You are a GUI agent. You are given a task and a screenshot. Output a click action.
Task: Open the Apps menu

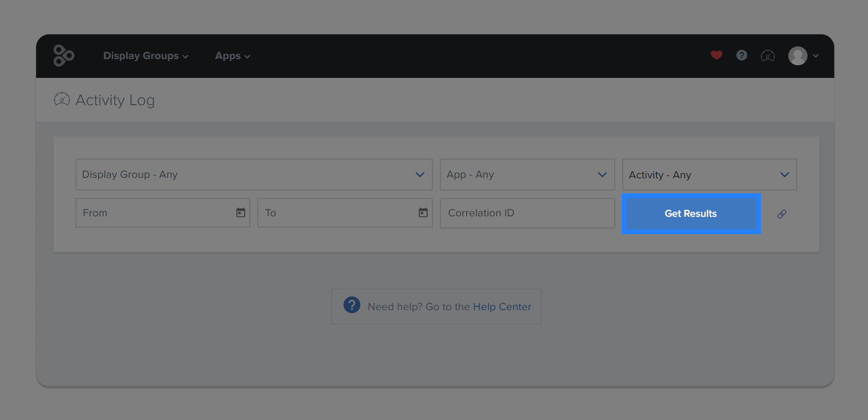point(233,56)
